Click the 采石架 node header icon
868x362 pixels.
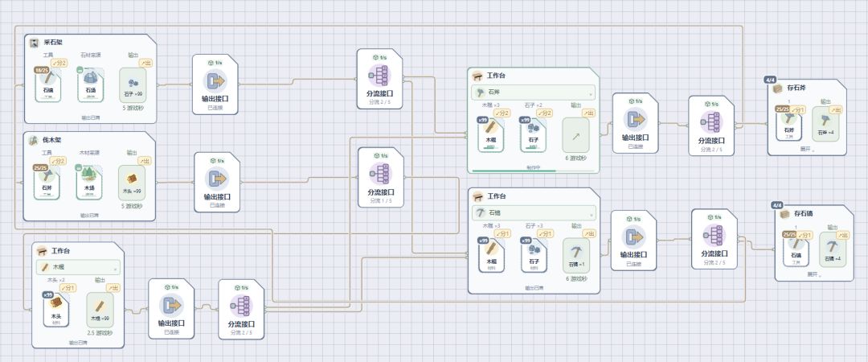coord(35,43)
